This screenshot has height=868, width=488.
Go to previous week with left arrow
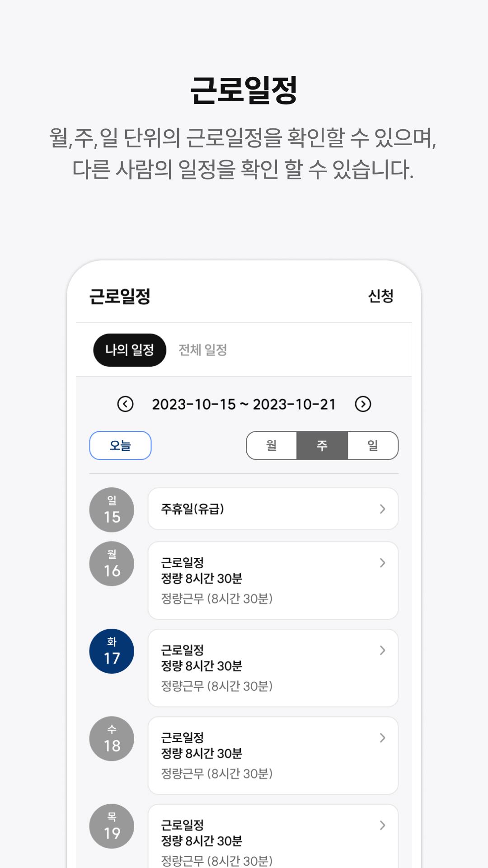click(125, 404)
